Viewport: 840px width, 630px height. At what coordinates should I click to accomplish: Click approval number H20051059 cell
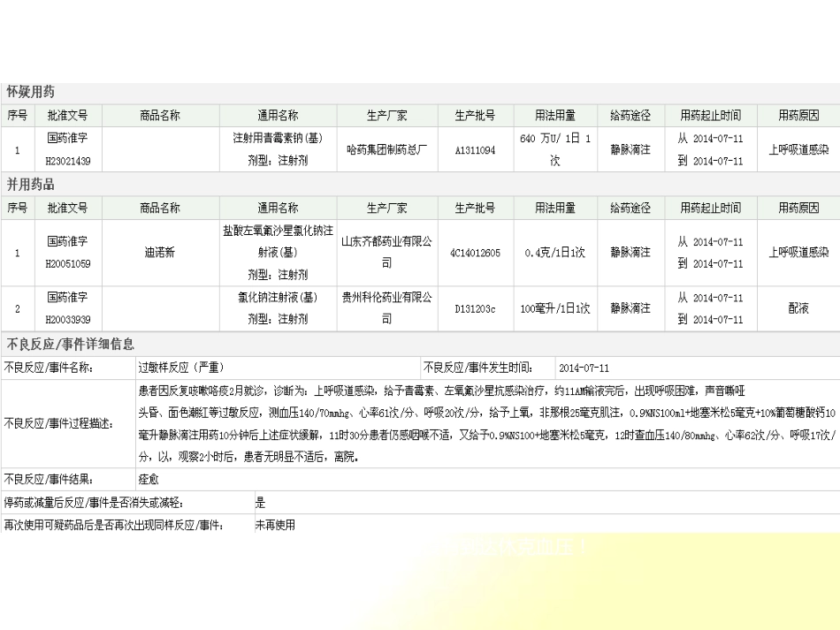pyautogui.click(x=67, y=253)
